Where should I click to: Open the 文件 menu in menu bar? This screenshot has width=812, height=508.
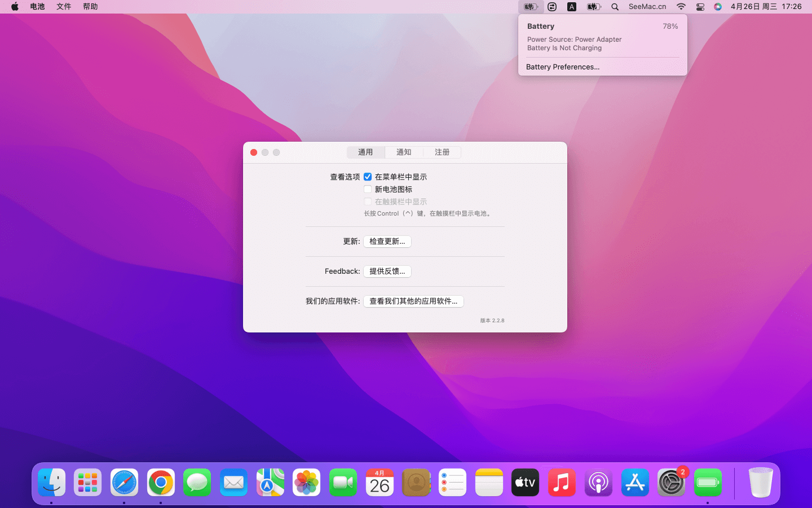[x=64, y=7]
